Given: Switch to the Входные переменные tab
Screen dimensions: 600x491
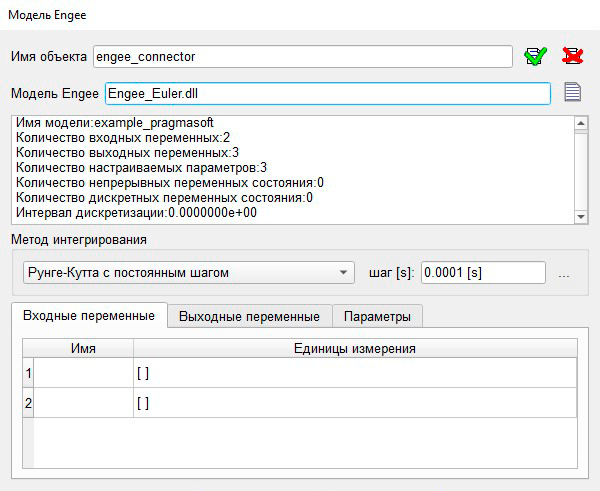Looking at the screenshot, I should point(89,316).
